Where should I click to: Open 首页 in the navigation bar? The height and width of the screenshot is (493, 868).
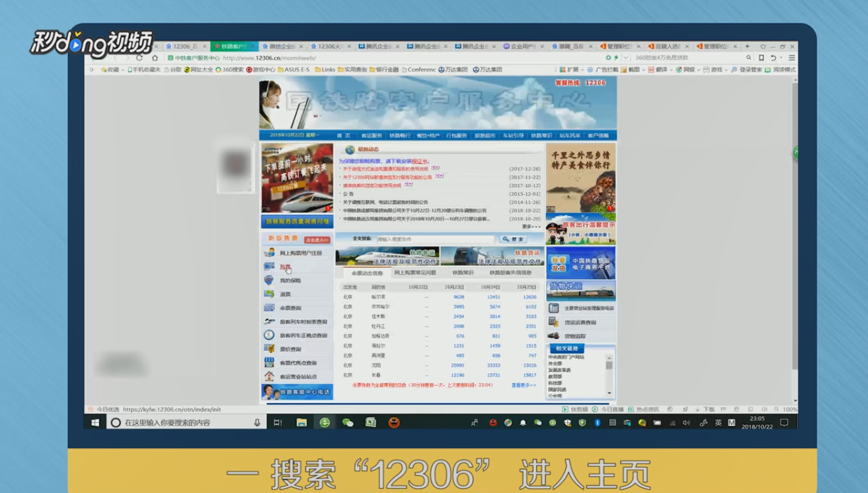343,136
